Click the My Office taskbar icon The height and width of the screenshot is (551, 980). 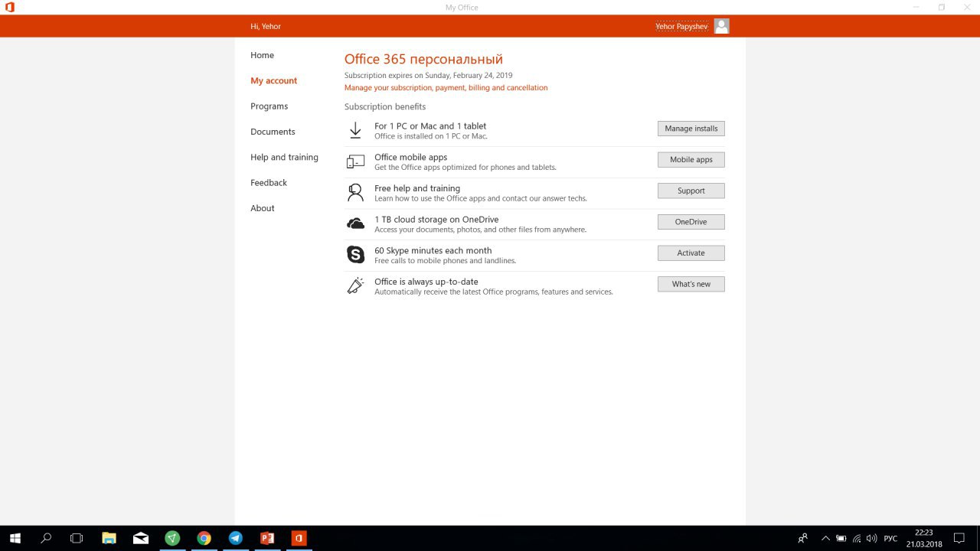[x=299, y=538]
